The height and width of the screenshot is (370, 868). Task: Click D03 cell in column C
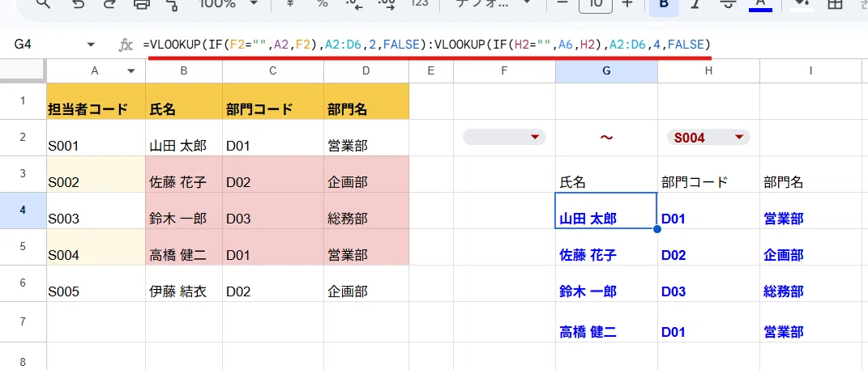(273, 211)
